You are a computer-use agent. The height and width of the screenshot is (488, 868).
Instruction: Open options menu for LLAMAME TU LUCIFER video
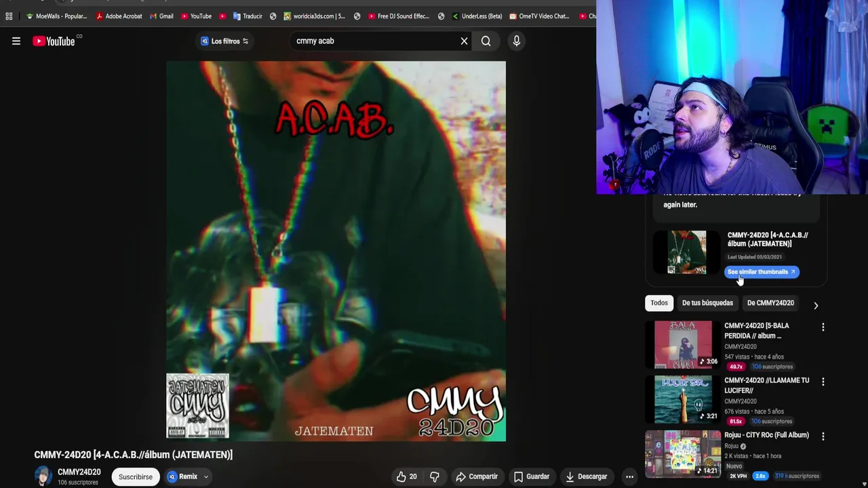pos(823,382)
